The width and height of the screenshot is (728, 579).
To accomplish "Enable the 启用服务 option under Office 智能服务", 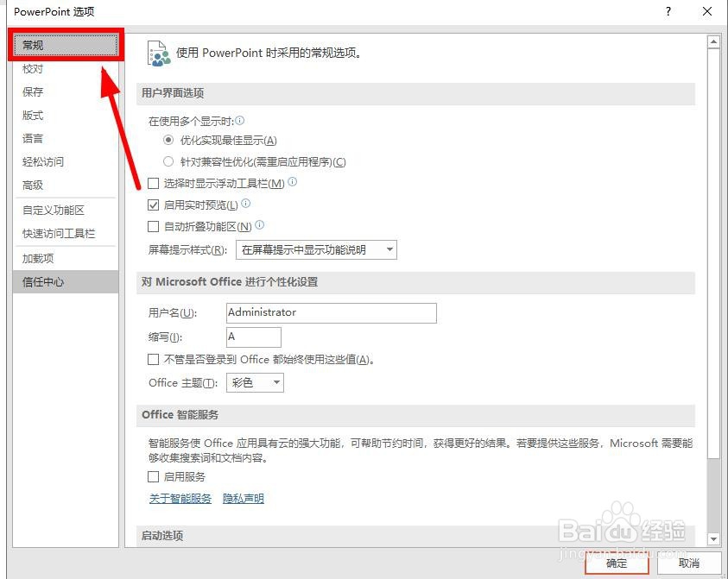I will 153,476.
